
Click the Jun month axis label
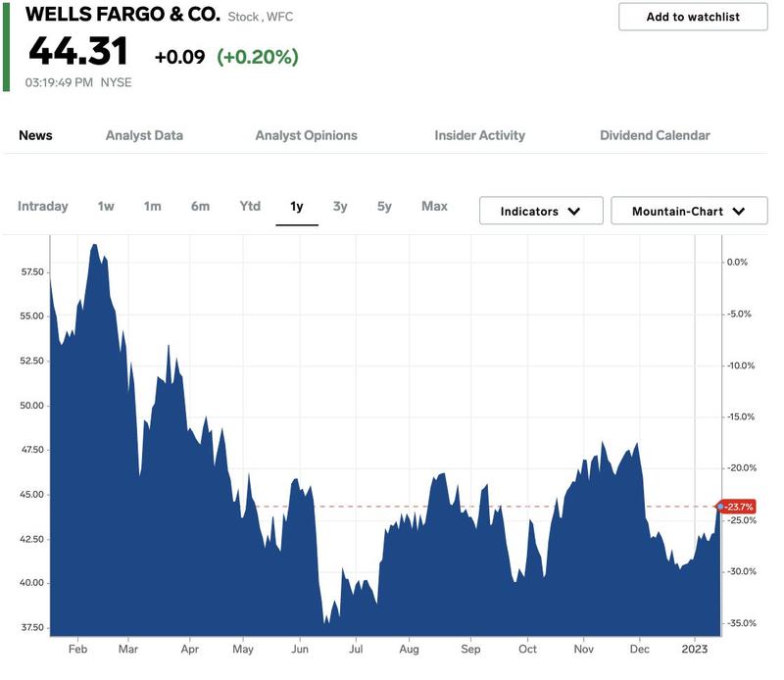click(x=300, y=649)
